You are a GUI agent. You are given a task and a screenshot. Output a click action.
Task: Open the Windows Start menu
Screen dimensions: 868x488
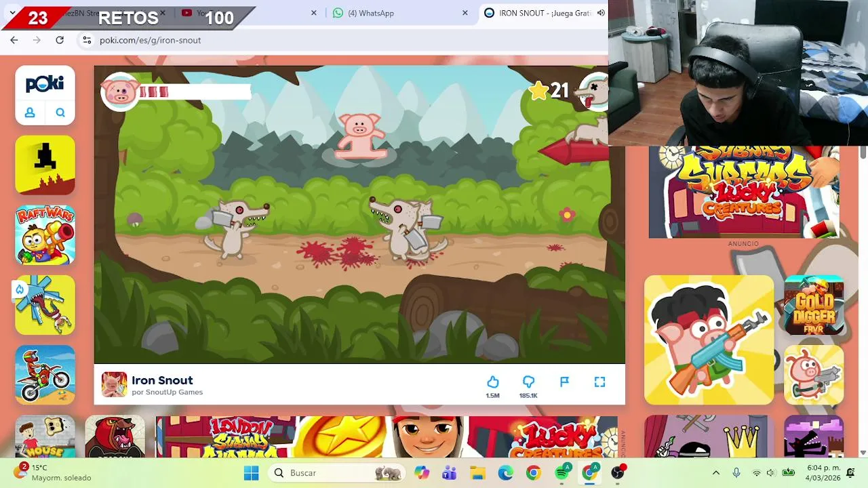252,472
